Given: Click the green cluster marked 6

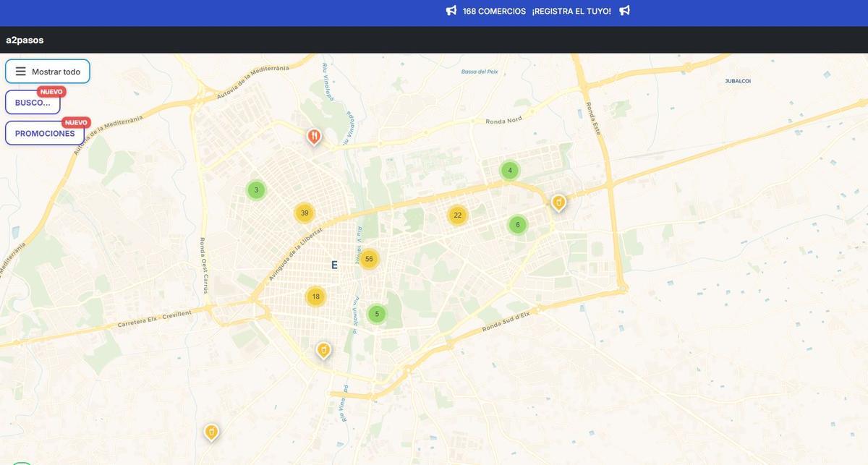Looking at the screenshot, I should click(x=517, y=224).
